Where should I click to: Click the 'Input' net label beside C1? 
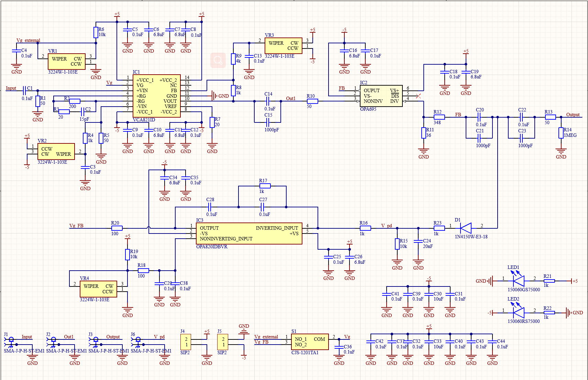[x=11, y=88]
